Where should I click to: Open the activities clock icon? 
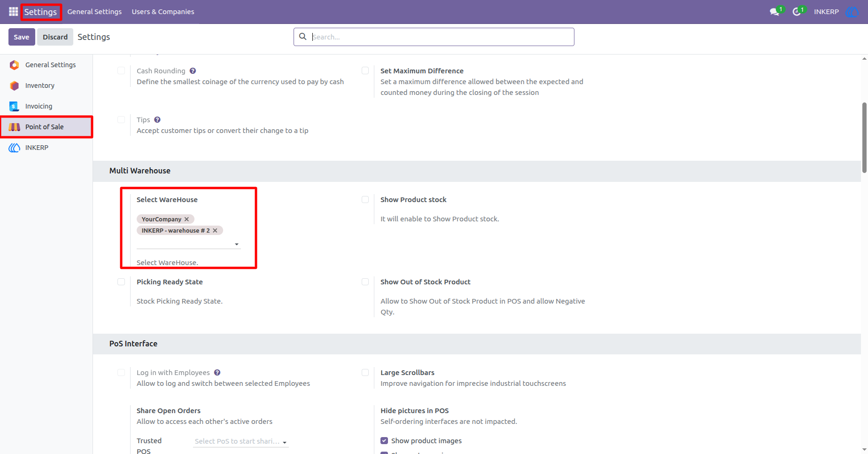[x=797, y=12]
